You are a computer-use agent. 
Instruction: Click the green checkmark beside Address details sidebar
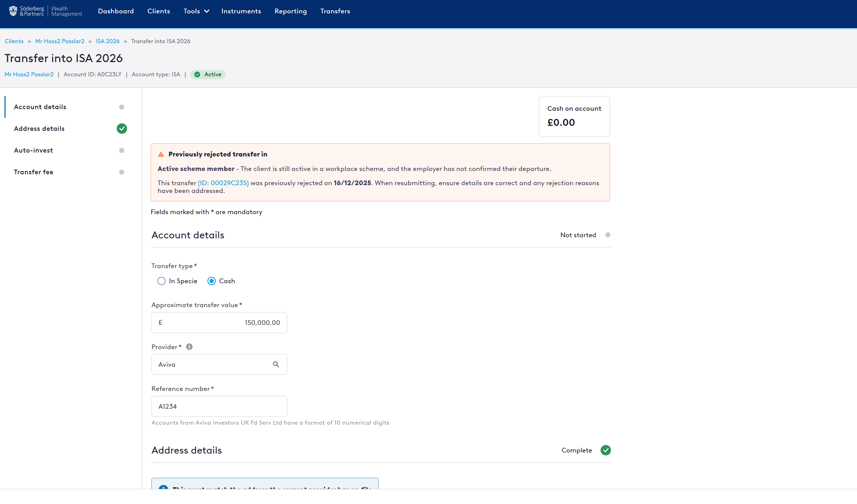121,129
